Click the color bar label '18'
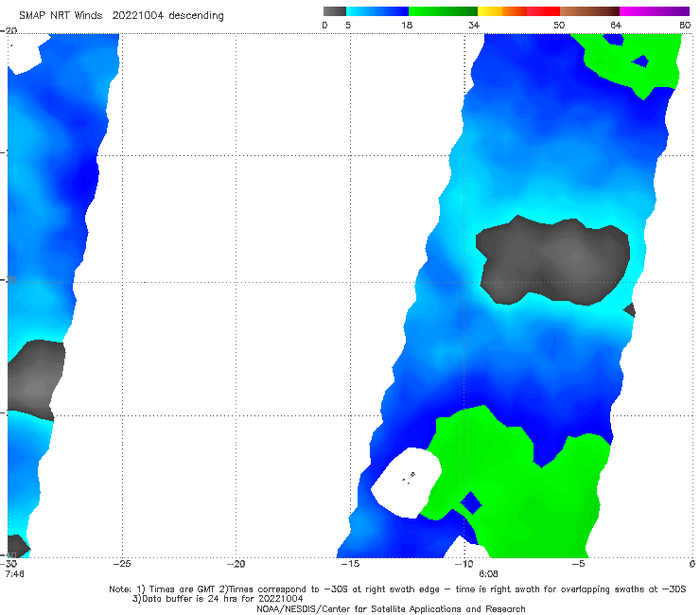700x615 pixels. point(407,25)
